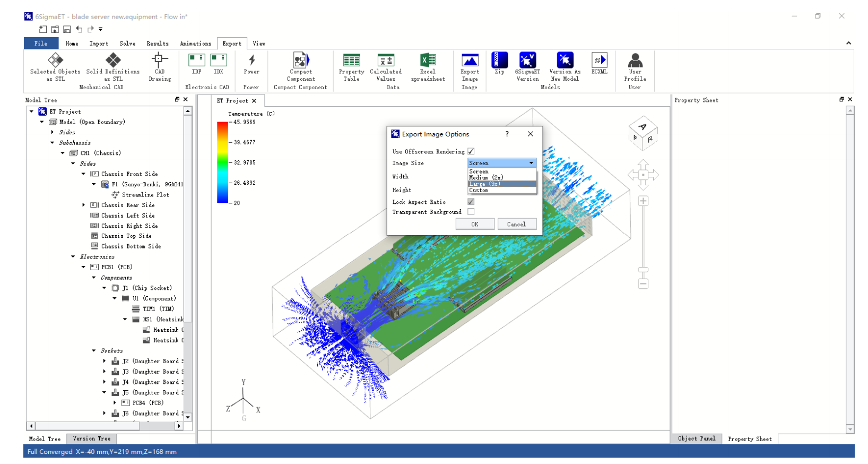Viewport: 868px width, 464px height.
Task: Switch to the Version Tree tab
Action: point(91,439)
